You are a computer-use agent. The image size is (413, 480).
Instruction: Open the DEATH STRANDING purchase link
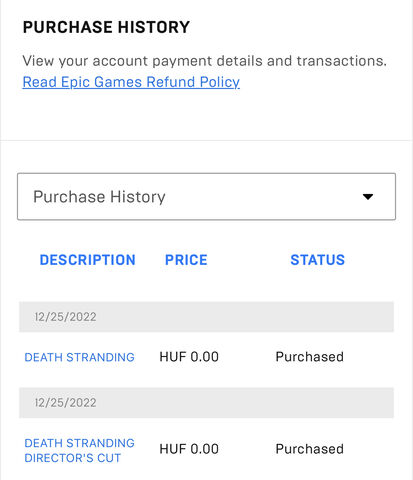pos(80,357)
